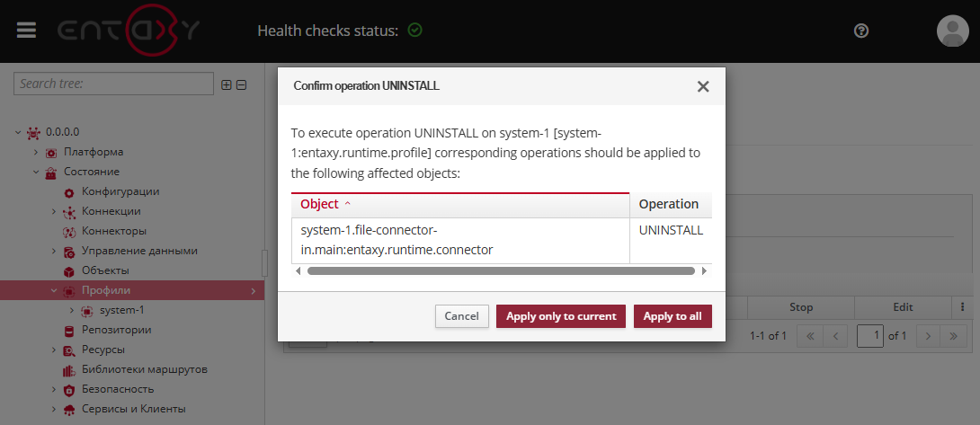
Task: Click the Профили node icon
Action: coord(69,291)
